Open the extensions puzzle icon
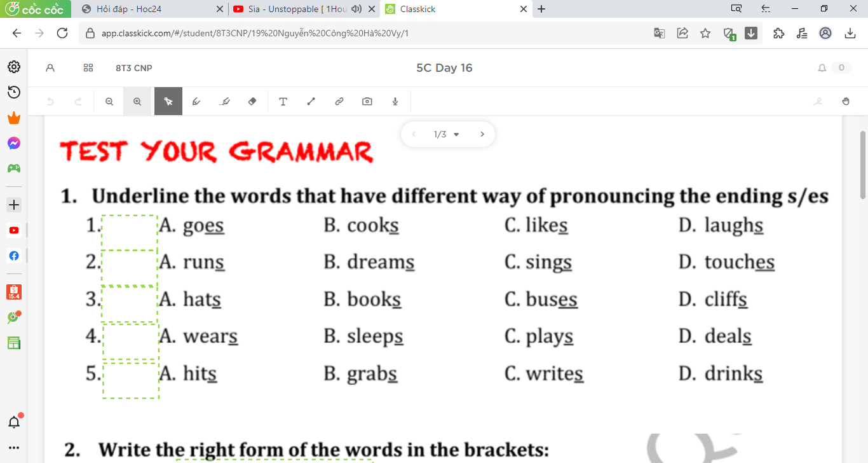This screenshot has width=868, height=463. tap(779, 33)
